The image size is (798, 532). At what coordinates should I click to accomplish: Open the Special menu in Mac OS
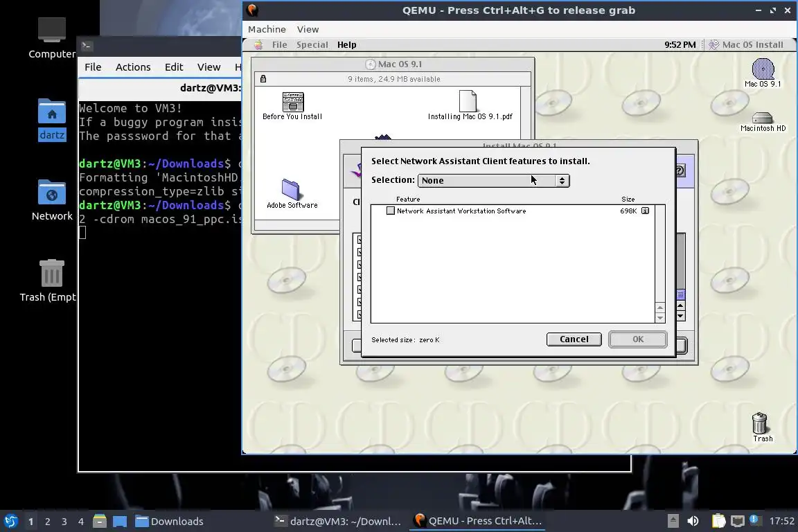point(312,45)
